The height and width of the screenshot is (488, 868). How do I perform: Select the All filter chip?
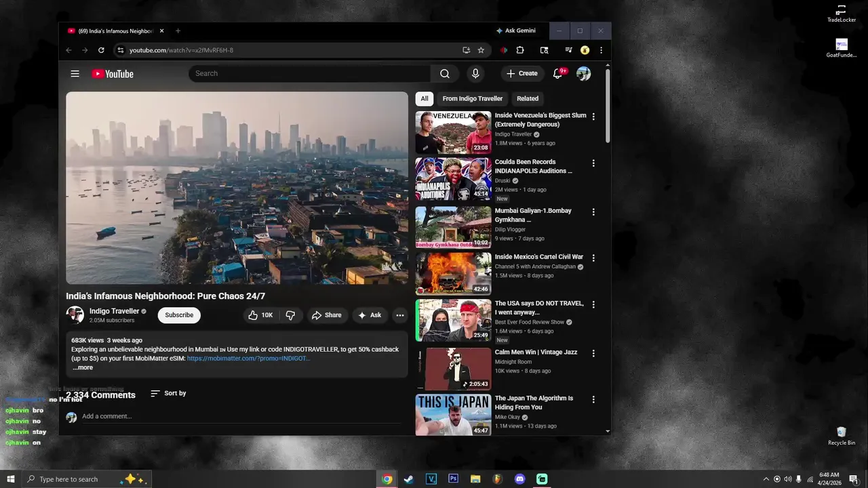coord(425,98)
